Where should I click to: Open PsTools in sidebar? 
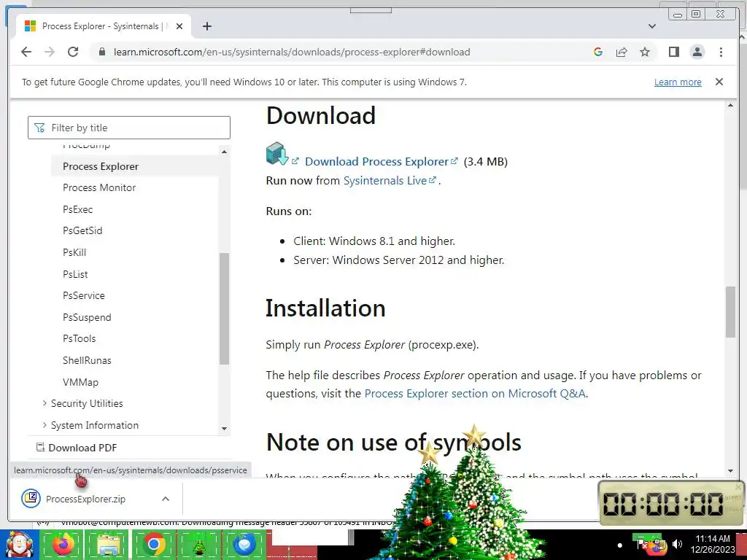pos(79,338)
